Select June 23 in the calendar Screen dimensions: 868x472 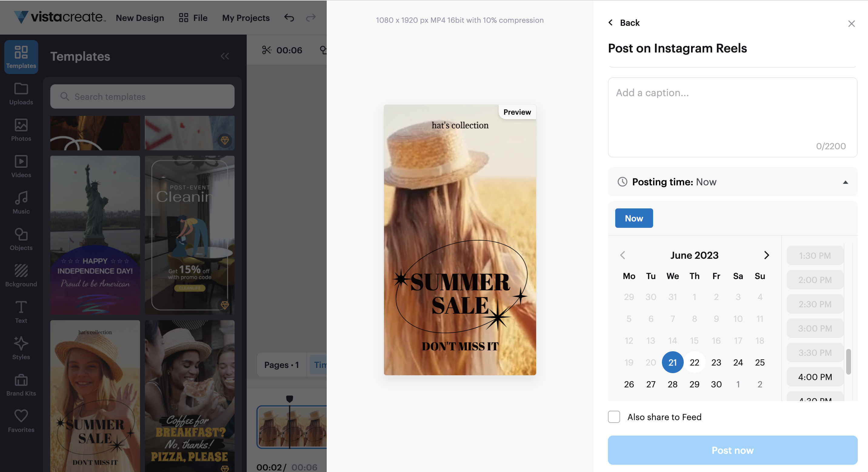pos(716,362)
